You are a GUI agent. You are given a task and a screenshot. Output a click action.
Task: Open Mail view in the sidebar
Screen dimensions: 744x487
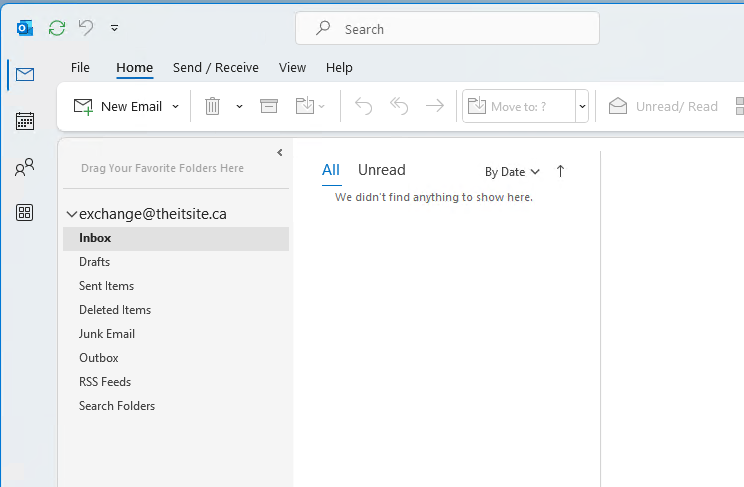pyautogui.click(x=25, y=75)
